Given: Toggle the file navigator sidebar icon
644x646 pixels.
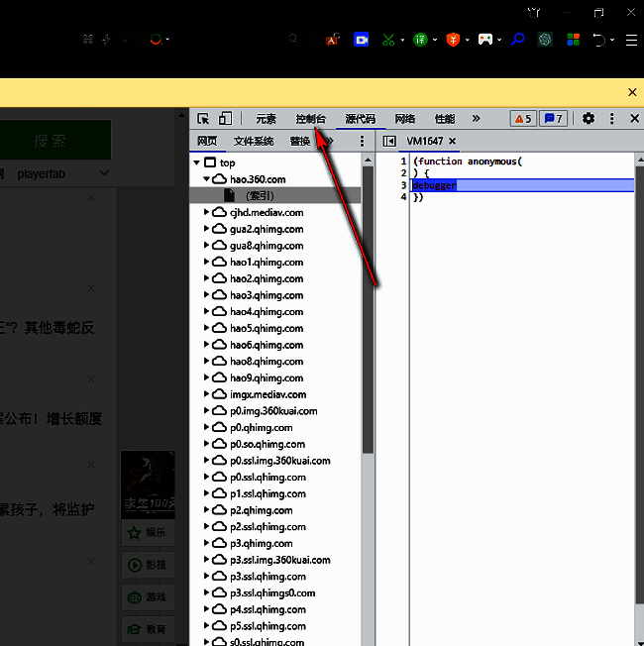Looking at the screenshot, I should 389,142.
